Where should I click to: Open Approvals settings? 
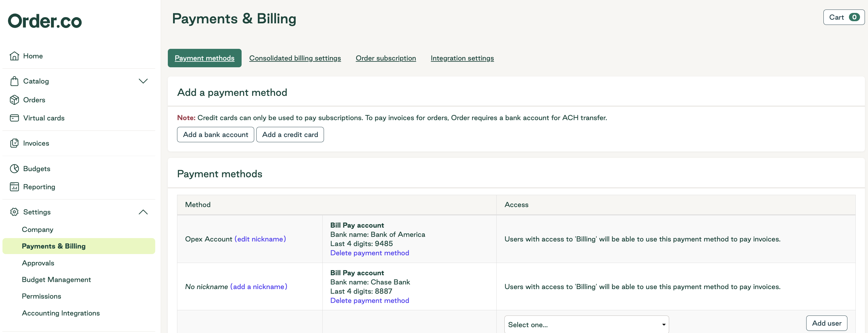click(x=38, y=263)
